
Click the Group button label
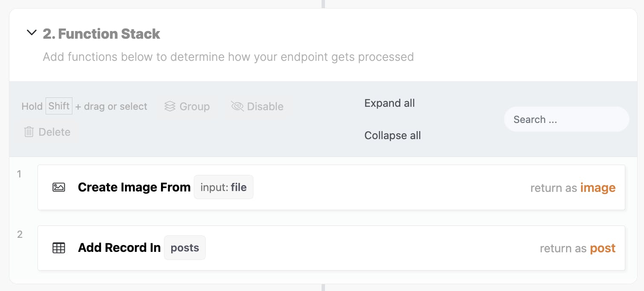pos(195,106)
